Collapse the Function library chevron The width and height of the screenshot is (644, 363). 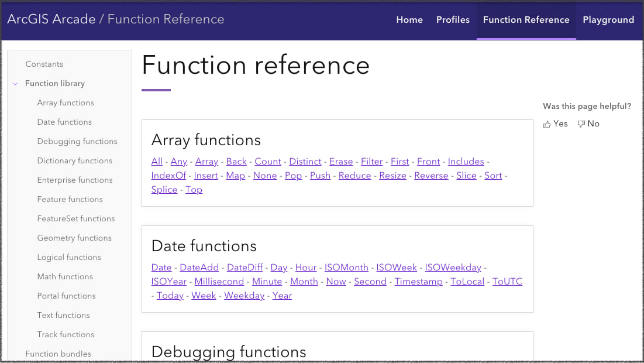(15, 84)
